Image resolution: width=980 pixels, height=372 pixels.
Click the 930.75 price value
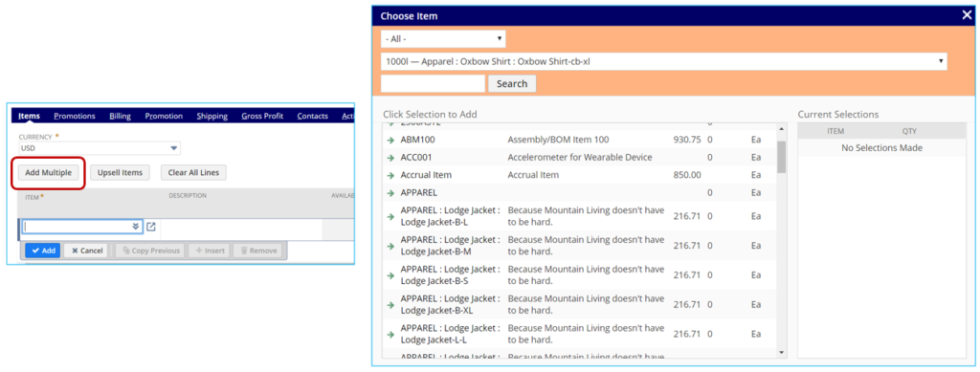pos(687,140)
